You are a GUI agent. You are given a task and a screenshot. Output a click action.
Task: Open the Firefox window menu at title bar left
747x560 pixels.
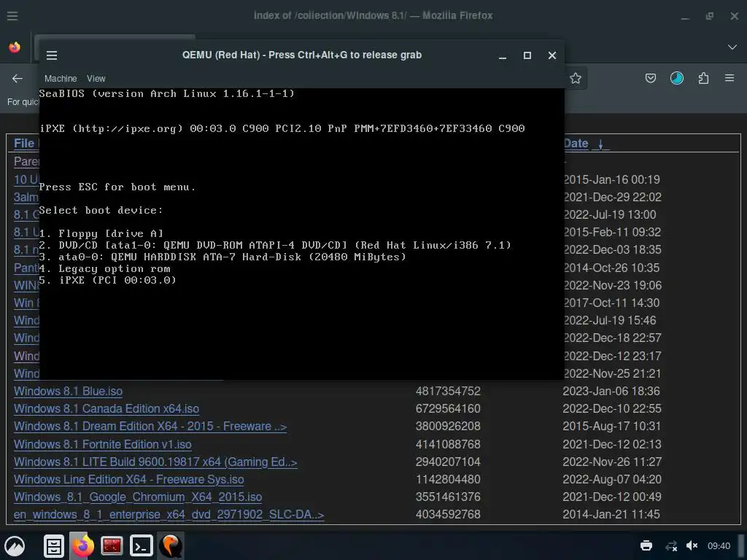click(x=12, y=16)
